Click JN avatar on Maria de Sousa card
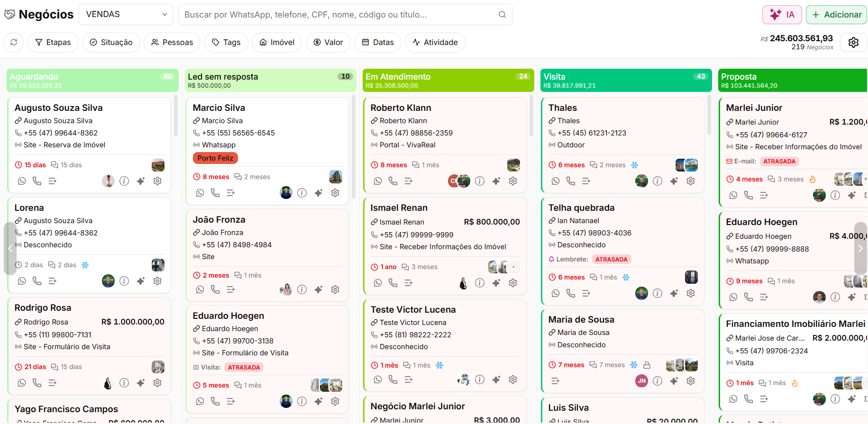Viewport: 868px width, 424px height. (x=641, y=381)
